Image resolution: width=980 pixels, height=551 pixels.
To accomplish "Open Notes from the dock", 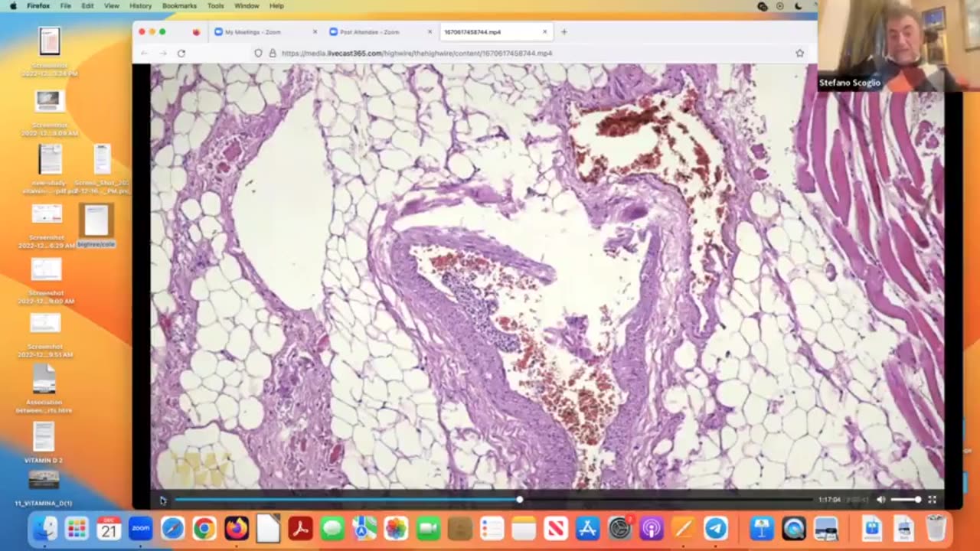I will 524,528.
